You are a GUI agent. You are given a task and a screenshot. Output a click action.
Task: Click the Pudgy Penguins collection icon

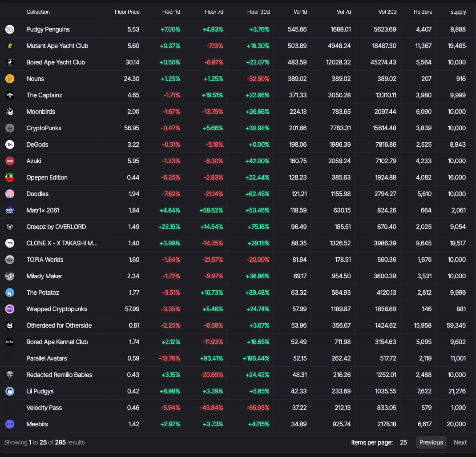click(x=10, y=29)
